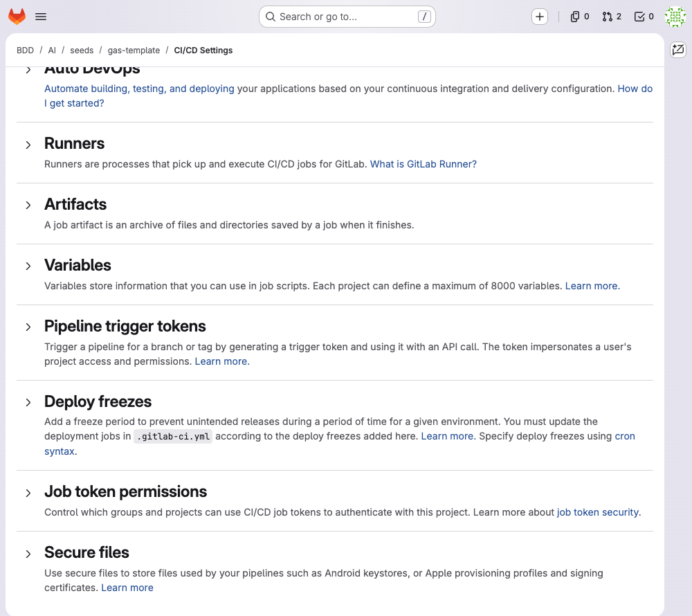
Task: Click the slash shortcut badge in search
Action: point(424,17)
